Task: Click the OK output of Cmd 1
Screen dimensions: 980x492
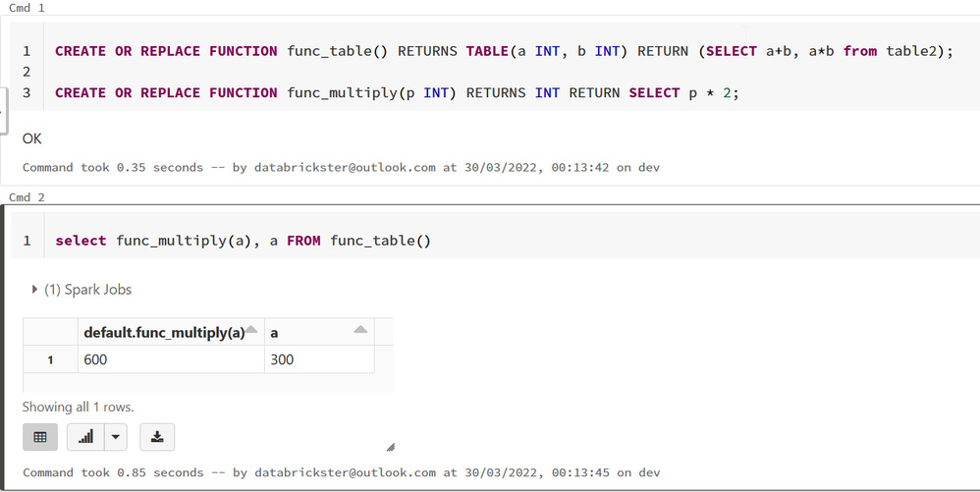Action: point(31,138)
